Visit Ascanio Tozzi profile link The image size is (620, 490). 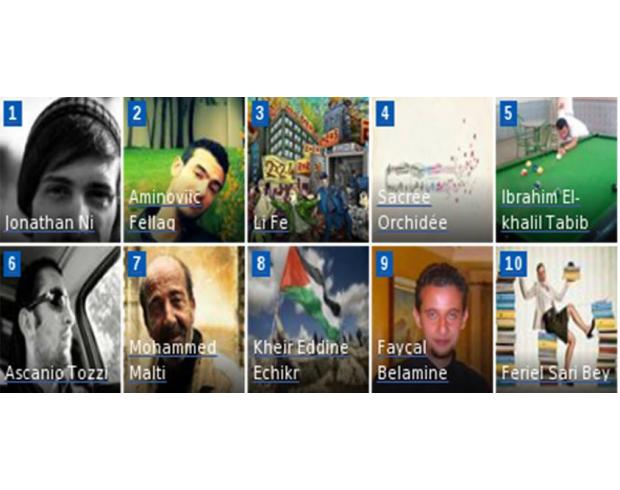56,373
